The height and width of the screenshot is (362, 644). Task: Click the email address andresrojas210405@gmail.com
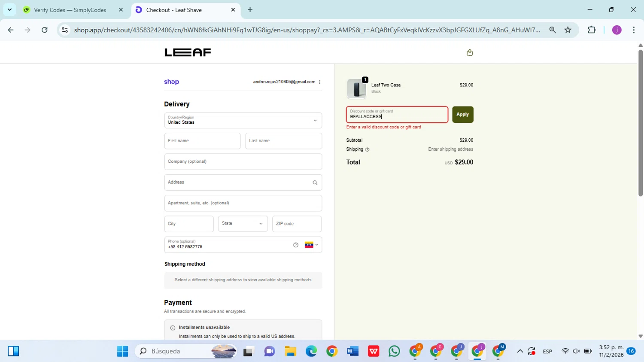(x=284, y=82)
